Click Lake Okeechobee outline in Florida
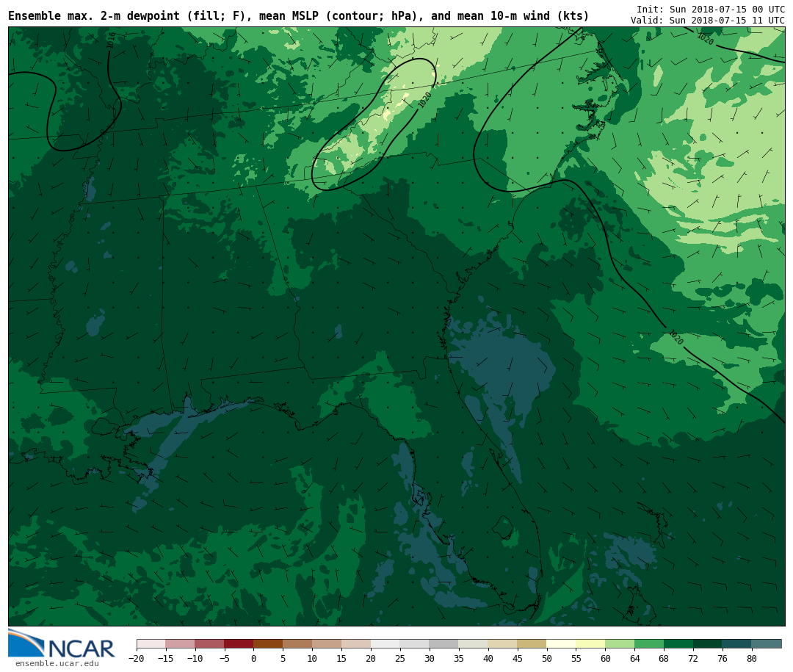 point(502,527)
